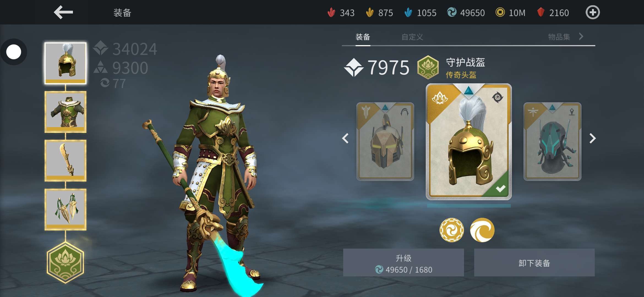
Task: Select the helmet equipment slot
Action: (x=66, y=63)
